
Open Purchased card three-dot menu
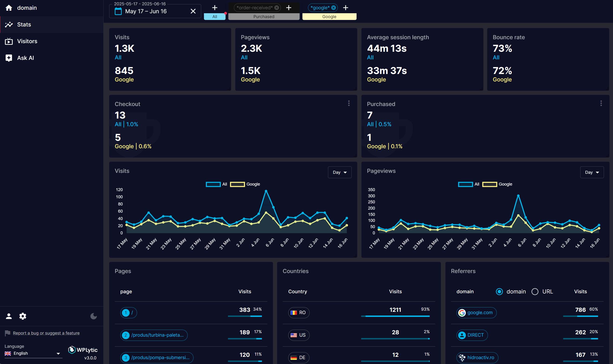(601, 103)
